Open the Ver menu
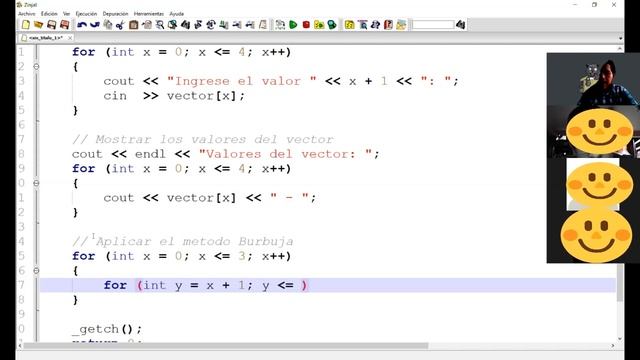Screen dimensions: 640x360 pos(67,13)
